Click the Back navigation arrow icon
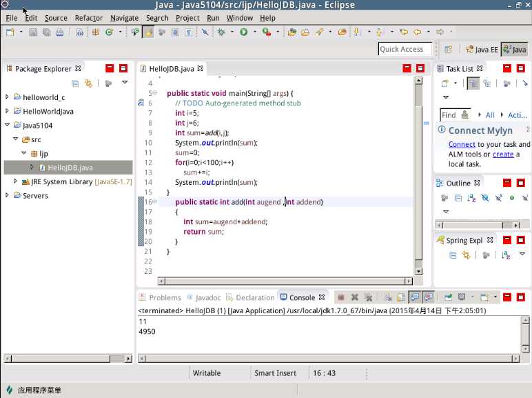The width and height of the screenshot is (532, 398). [x=417, y=32]
